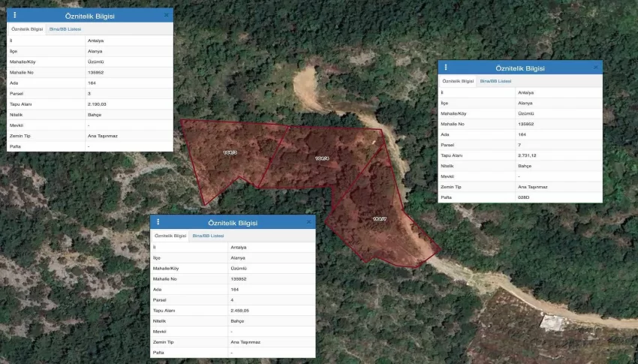Click the Tapu Alanı value 2.190,03
The height and width of the screenshot is (364, 638).
(97, 104)
